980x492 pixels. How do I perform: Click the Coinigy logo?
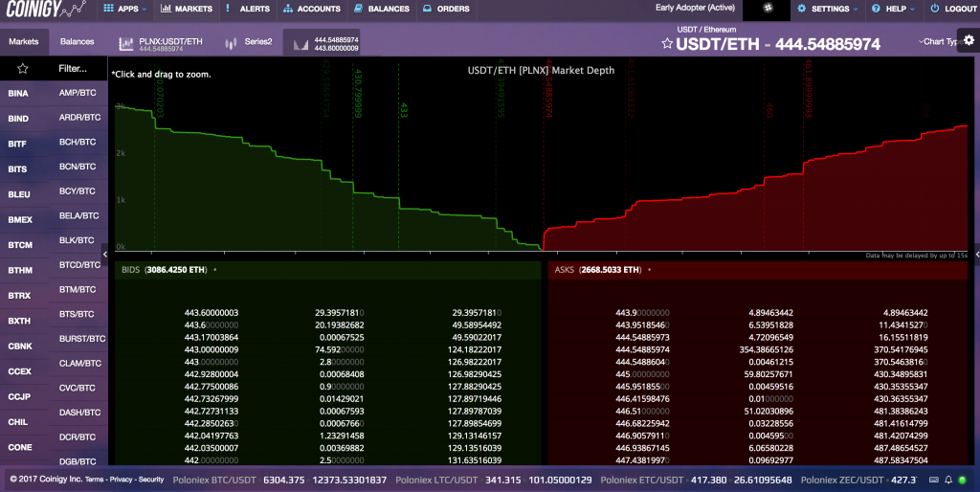pyautogui.click(x=46, y=9)
